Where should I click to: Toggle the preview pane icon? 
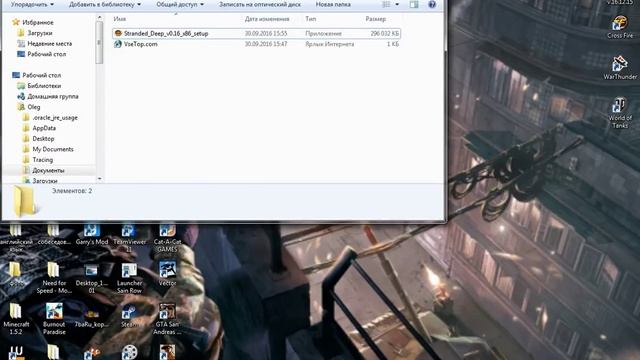coord(414,4)
